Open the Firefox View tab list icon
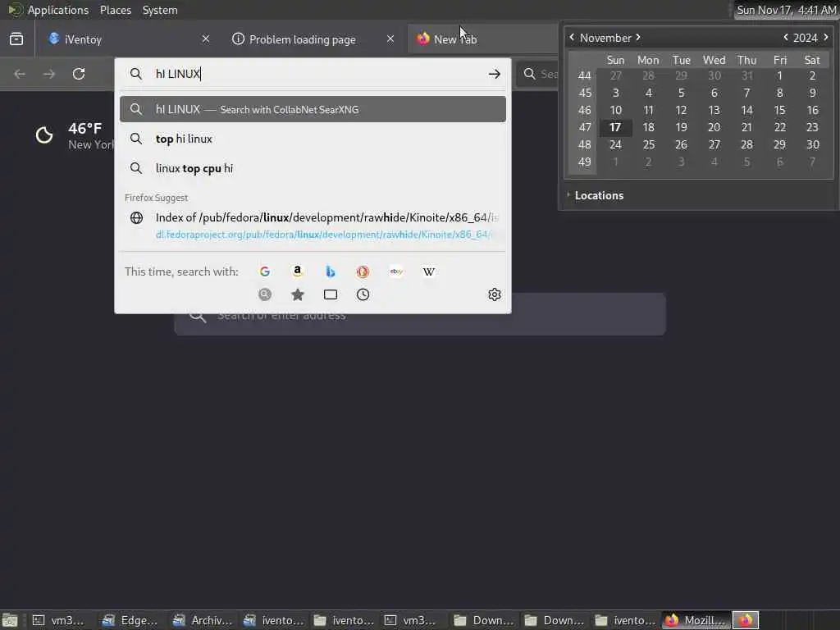Viewport: 840px width, 630px height. point(16,39)
